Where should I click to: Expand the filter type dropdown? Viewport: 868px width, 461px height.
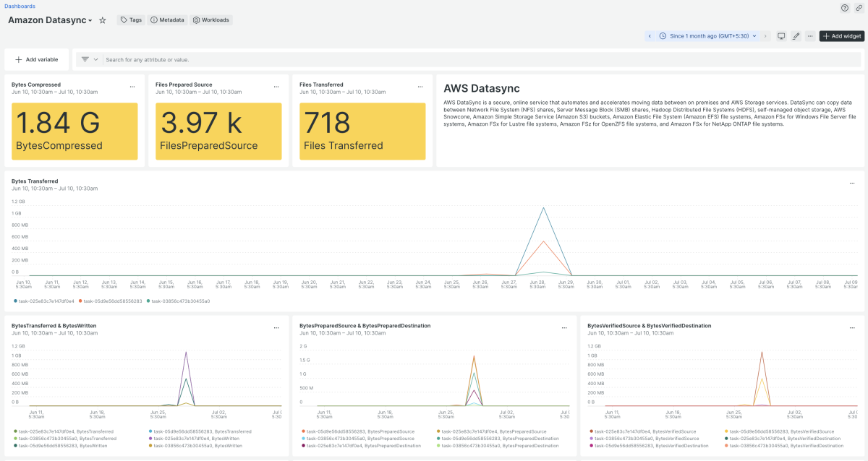[x=90, y=59]
